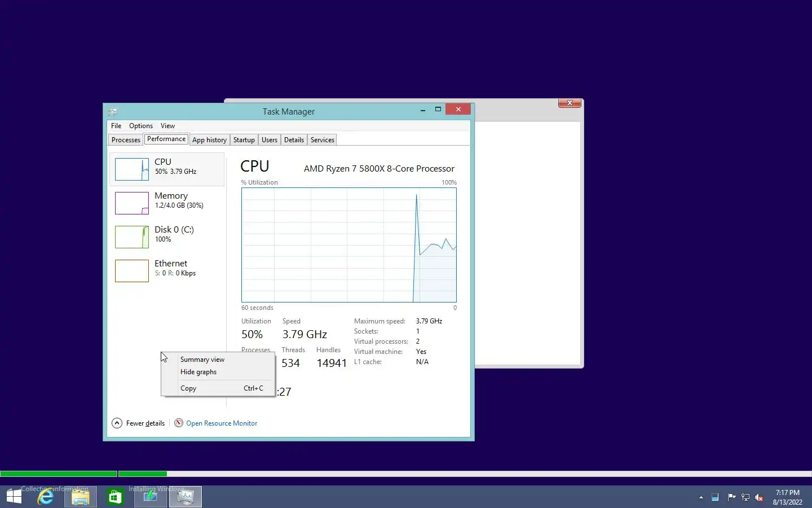Click the muted volume tray icon

tap(760, 497)
